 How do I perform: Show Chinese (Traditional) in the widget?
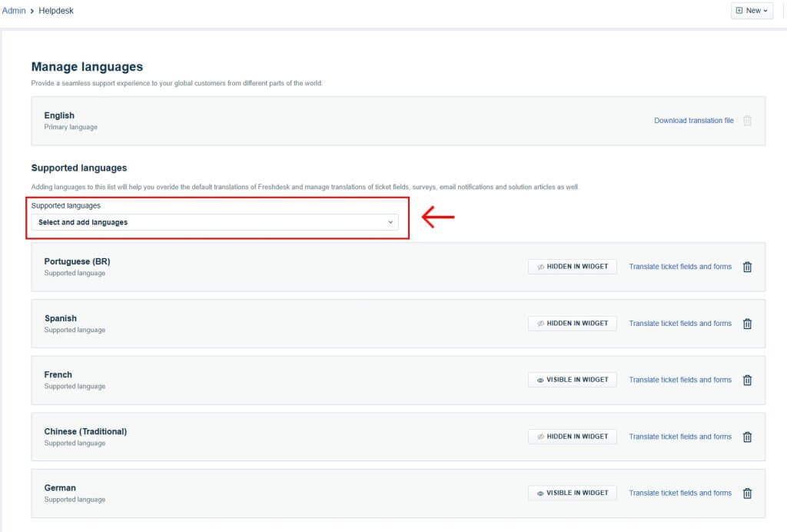[572, 436]
